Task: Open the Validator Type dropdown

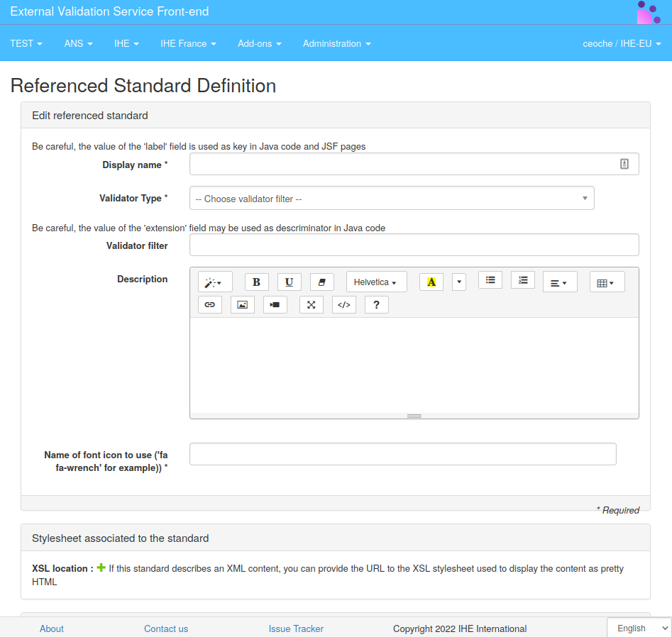Action: (x=391, y=199)
